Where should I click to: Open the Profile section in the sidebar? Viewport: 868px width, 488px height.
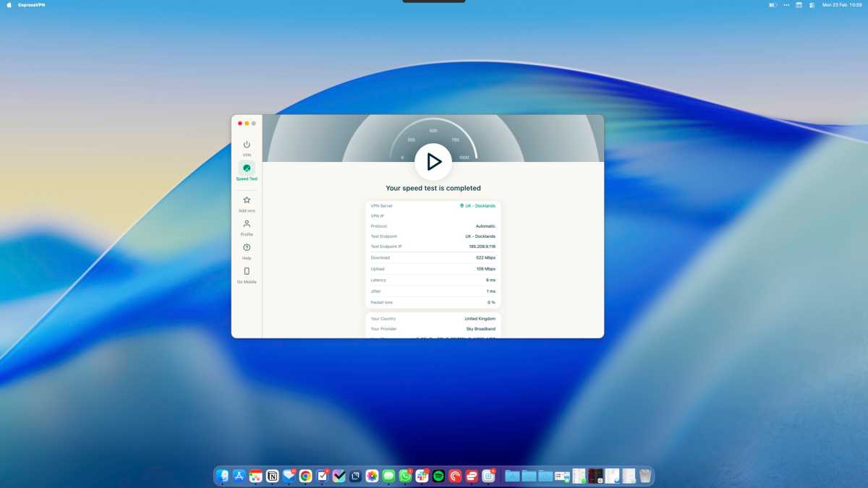(x=247, y=228)
